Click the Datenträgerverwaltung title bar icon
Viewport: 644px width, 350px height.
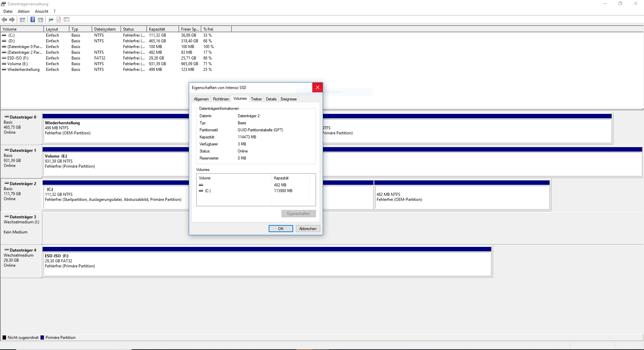[x=3, y=4]
